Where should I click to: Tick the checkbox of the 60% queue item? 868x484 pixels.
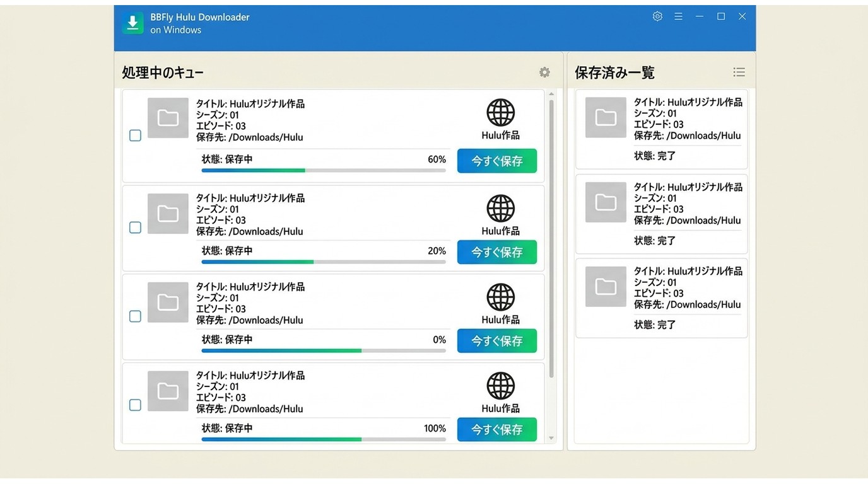(135, 135)
